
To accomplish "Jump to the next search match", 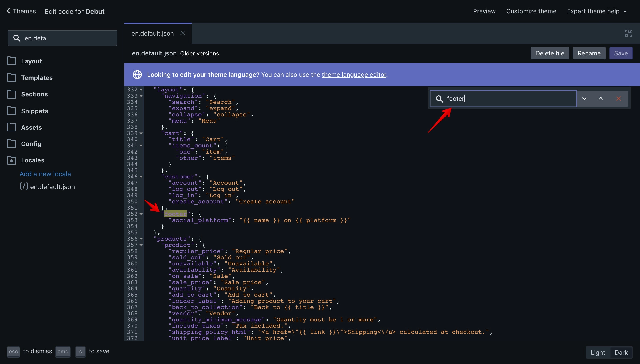I will point(584,99).
